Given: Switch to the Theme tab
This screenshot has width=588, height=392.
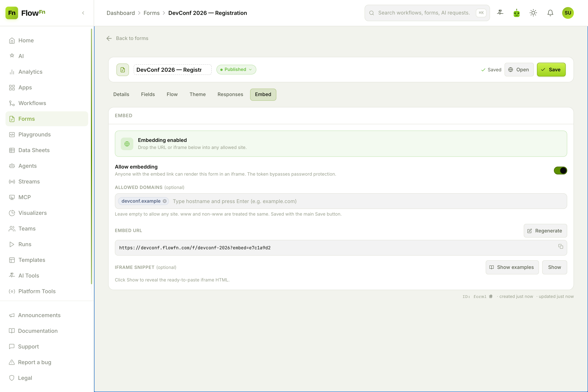Looking at the screenshot, I should pos(198,94).
